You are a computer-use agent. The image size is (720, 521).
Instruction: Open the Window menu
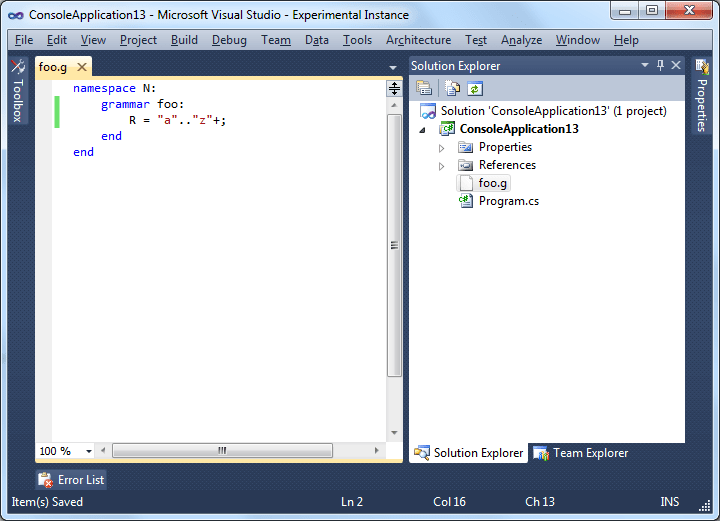(x=578, y=40)
